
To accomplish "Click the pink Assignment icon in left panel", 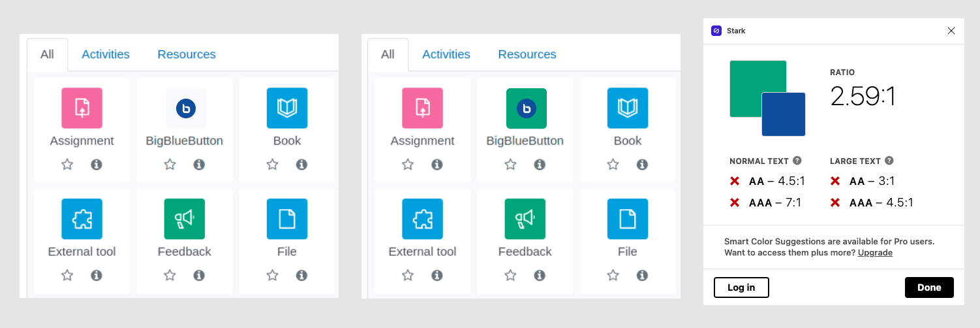I will (x=82, y=108).
